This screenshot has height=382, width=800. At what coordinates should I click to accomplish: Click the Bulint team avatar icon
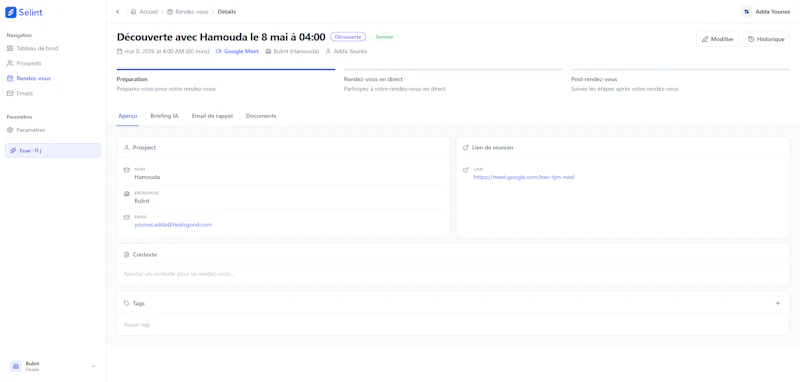pos(16,366)
